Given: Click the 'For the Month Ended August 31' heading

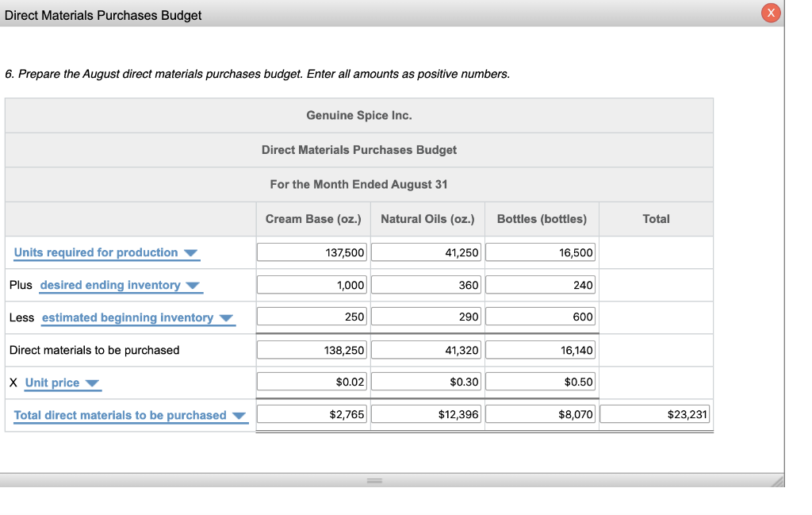Looking at the screenshot, I should (359, 184).
